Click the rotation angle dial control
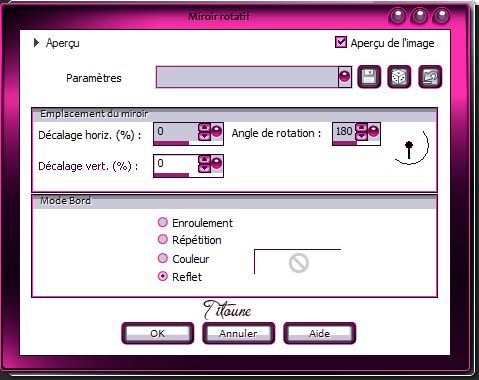479x380 pixels. pyautogui.click(x=411, y=147)
